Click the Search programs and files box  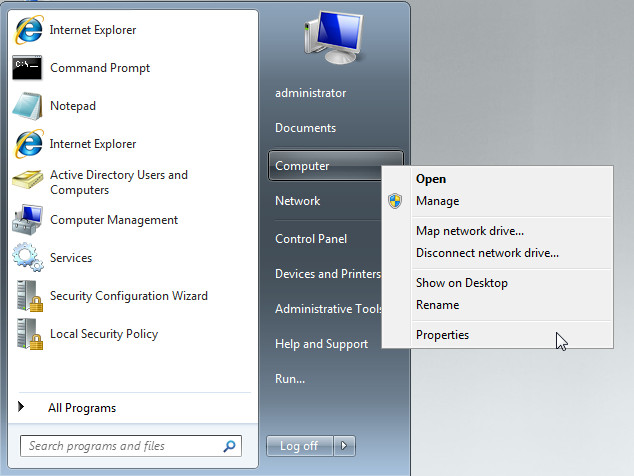(x=131, y=446)
